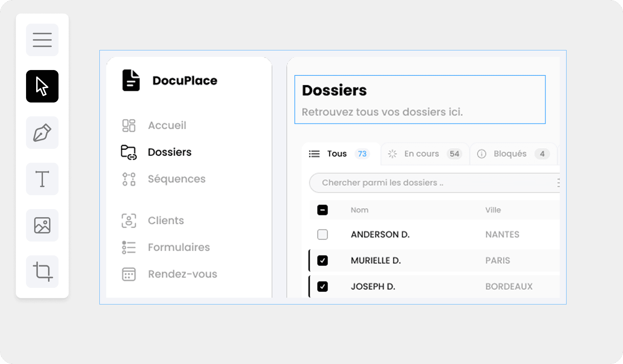
Task: Uncheck the JOSEPH D. row checkbox
Action: (x=323, y=287)
